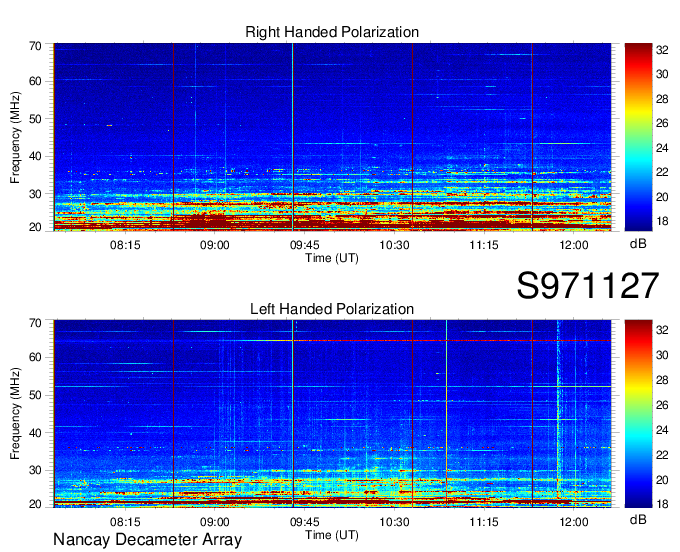Click the 20 MHz tick on the left-handed plot
Screen dimensions: 680x552
[35, 504]
